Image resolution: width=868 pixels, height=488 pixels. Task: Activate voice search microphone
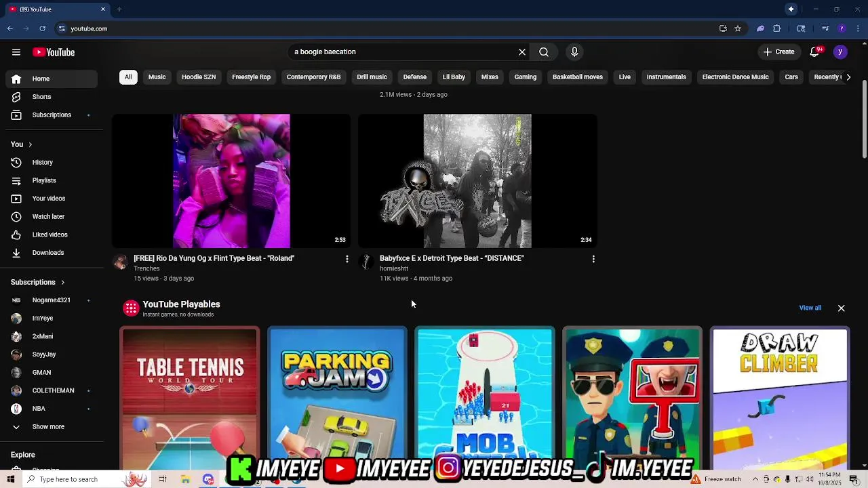(x=574, y=52)
